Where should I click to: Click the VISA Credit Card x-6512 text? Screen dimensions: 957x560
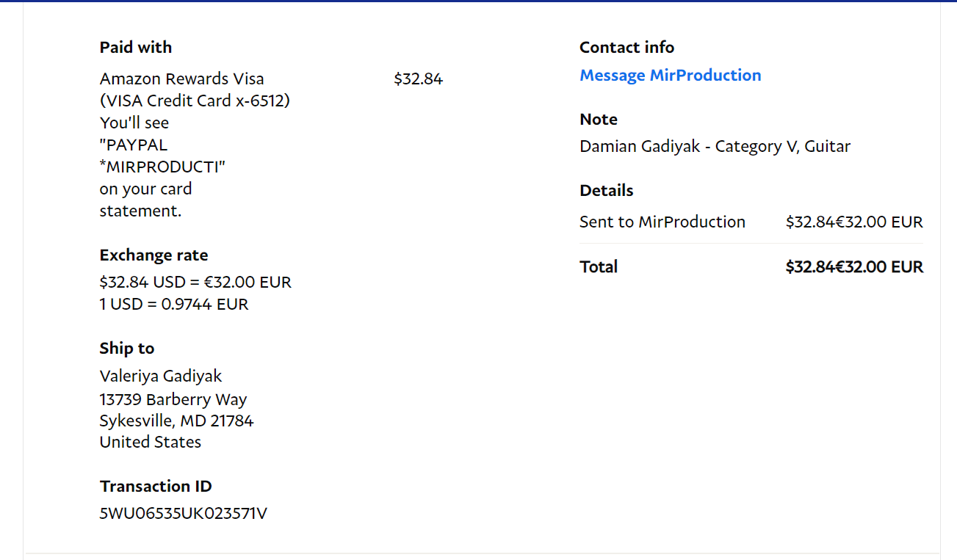click(195, 101)
